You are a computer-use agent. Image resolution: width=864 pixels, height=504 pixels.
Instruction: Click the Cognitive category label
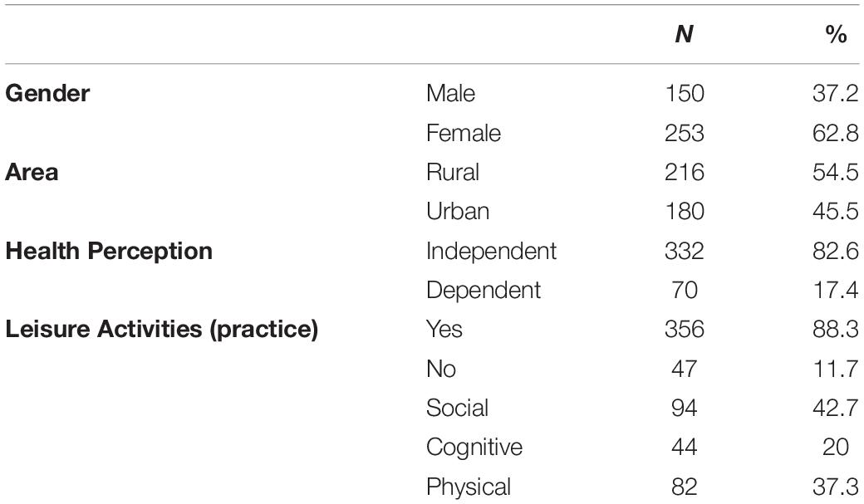coord(474,448)
